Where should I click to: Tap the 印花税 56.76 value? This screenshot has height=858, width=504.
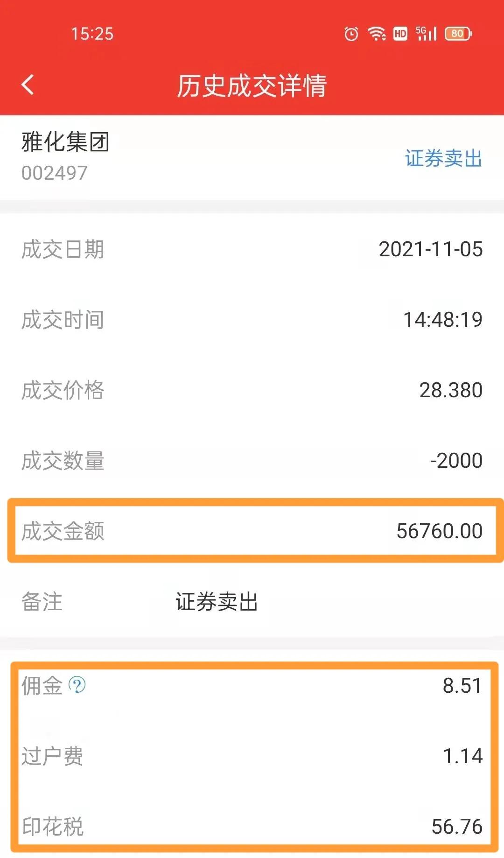[457, 827]
